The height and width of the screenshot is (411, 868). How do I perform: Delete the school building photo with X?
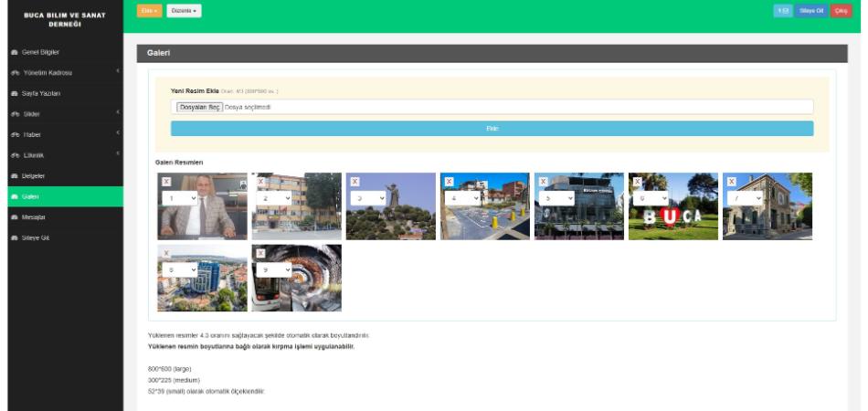pyautogui.click(x=260, y=182)
